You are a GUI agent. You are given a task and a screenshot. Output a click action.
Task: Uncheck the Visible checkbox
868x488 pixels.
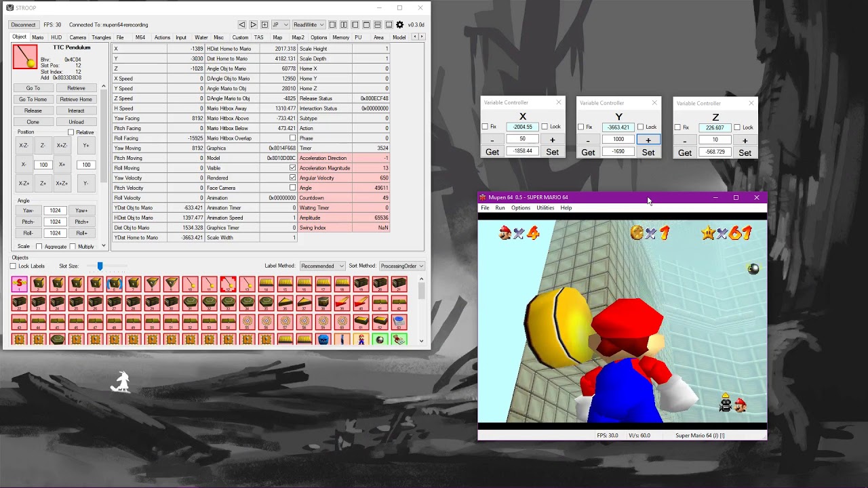(x=292, y=168)
